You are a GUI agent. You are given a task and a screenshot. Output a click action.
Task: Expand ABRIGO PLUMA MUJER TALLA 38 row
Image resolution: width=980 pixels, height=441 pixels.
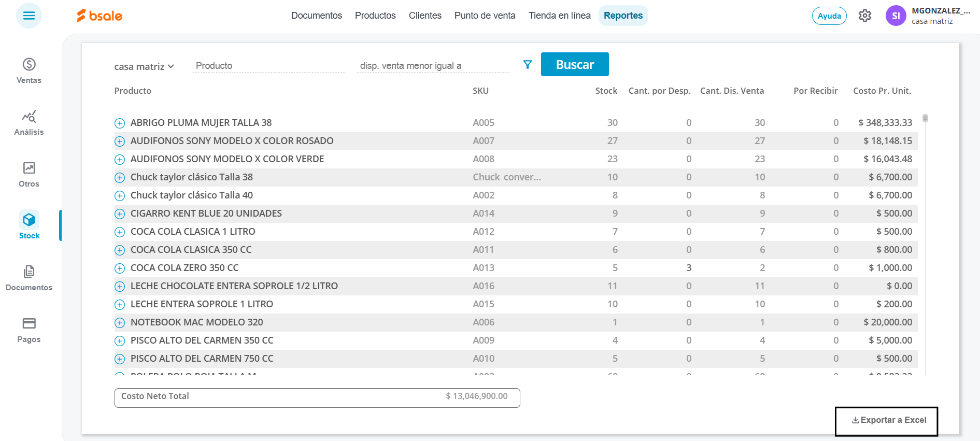point(120,123)
